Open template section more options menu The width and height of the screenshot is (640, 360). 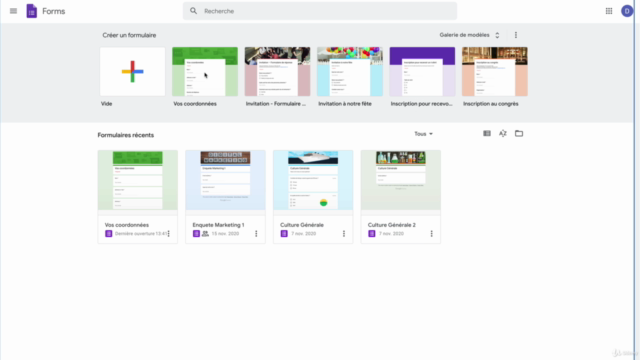click(516, 35)
